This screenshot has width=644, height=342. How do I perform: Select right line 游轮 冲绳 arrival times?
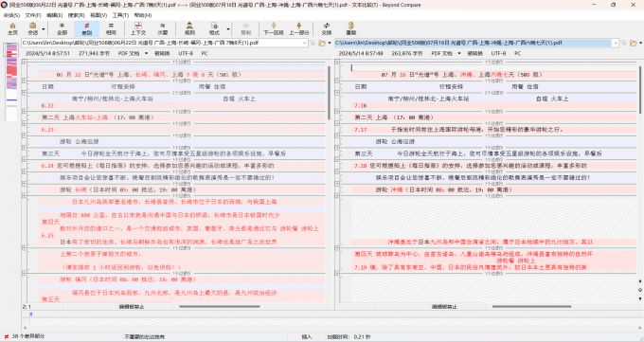click(444, 189)
